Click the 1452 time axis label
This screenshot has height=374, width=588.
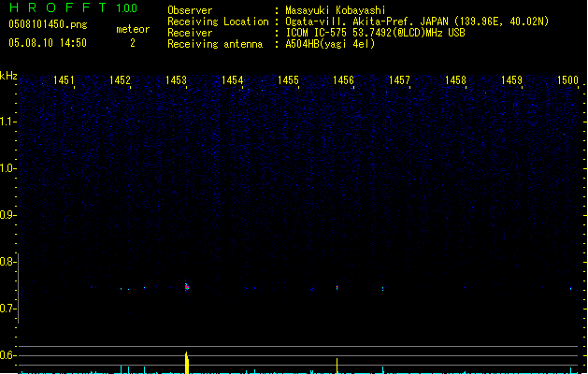pos(120,79)
